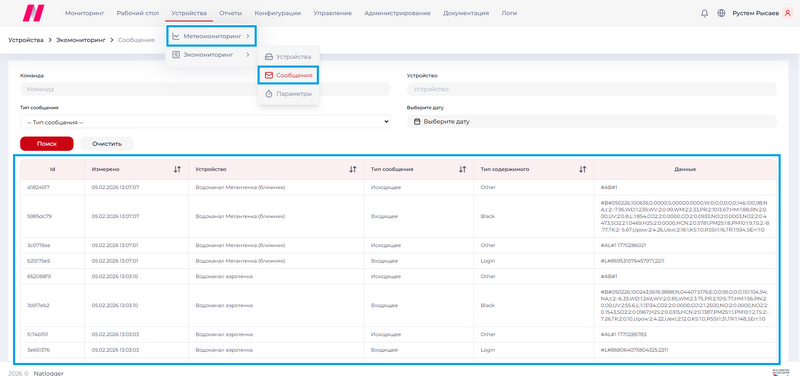This screenshot has height=376, width=800.
Task: Open the Документация menu
Action: [x=466, y=13]
